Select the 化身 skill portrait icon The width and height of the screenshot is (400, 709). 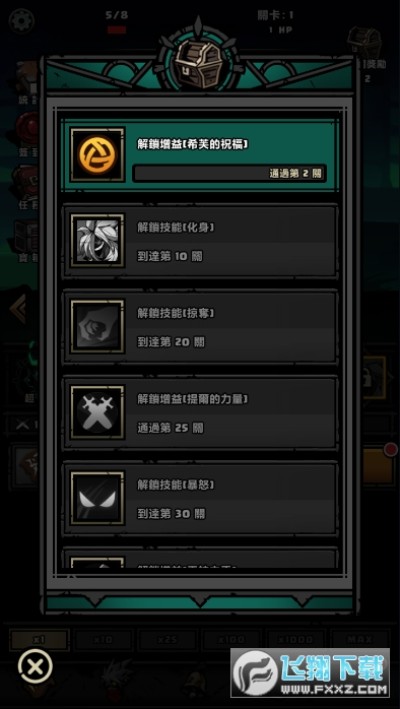point(97,240)
